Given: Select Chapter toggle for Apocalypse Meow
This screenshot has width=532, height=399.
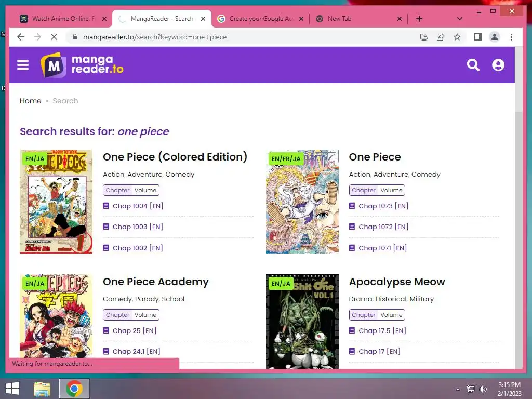Looking at the screenshot, I should click(363, 315).
